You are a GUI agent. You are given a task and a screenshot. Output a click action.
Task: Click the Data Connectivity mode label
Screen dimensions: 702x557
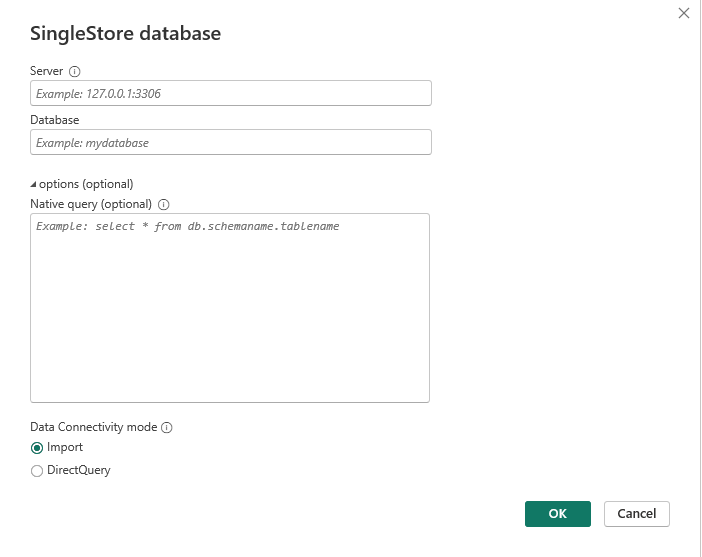click(94, 427)
